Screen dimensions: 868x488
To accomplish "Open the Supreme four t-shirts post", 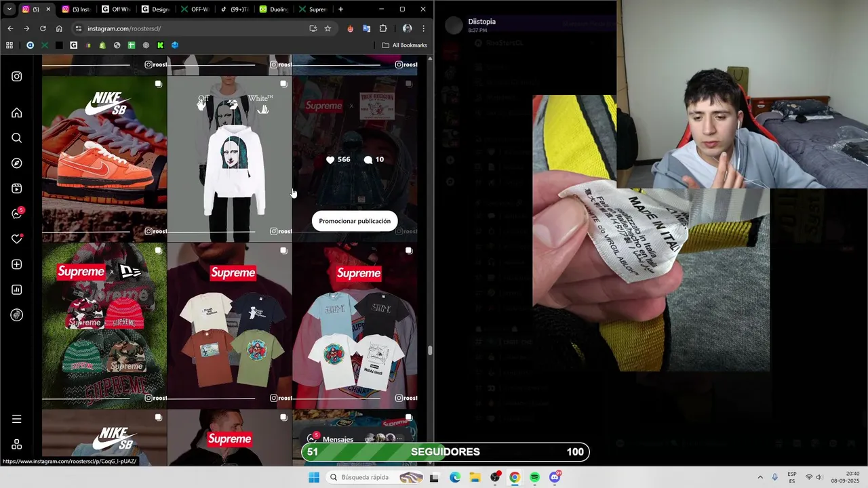I will click(x=230, y=325).
